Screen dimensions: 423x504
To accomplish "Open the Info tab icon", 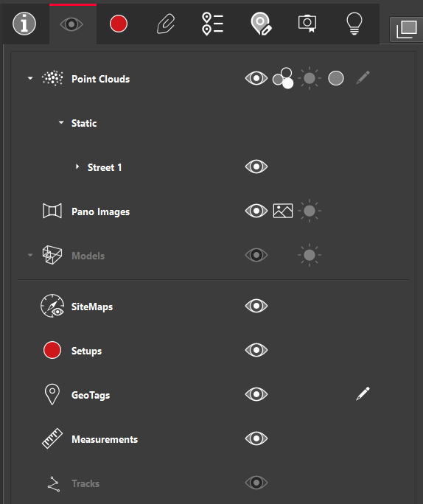I will pos(24,24).
